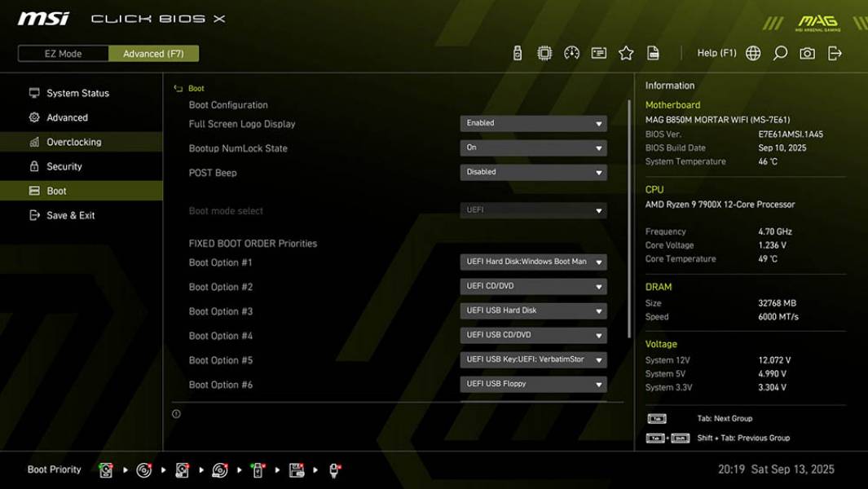Set Full Screen Logo Display to Disabled

(533, 123)
